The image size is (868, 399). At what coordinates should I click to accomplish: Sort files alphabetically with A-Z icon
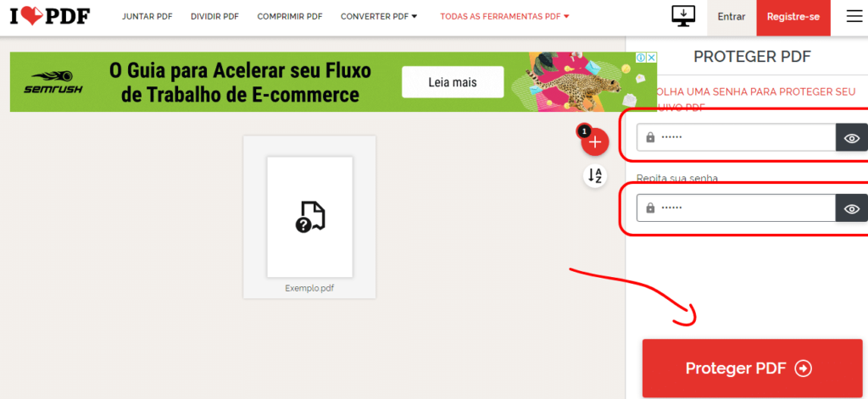tap(595, 176)
